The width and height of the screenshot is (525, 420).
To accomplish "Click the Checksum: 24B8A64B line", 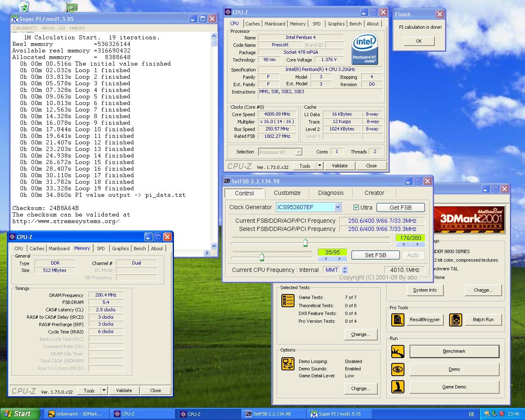I will [46, 208].
